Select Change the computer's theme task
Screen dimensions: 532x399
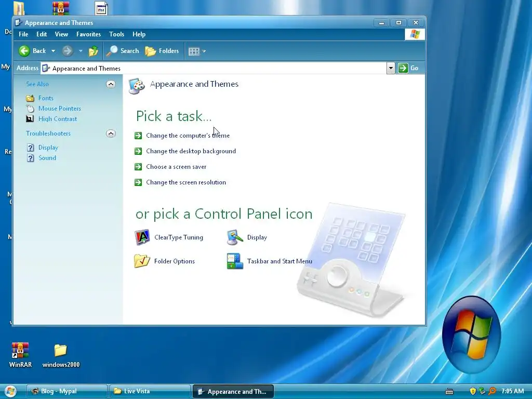(188, 136)
